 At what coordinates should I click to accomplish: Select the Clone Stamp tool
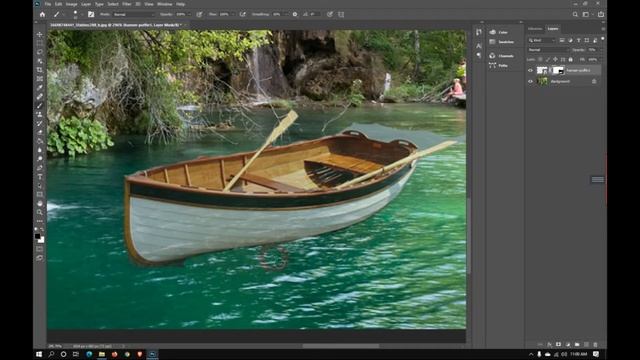(x=40, y=115)
